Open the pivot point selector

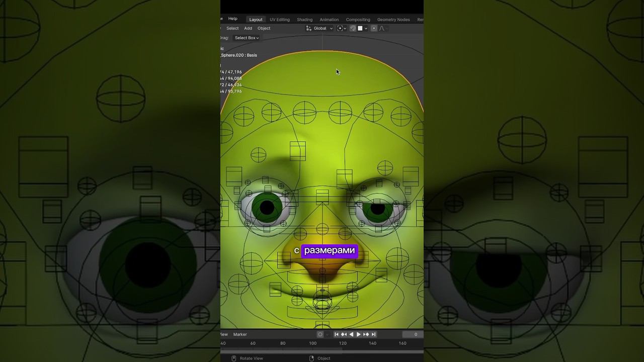point(342,28)
